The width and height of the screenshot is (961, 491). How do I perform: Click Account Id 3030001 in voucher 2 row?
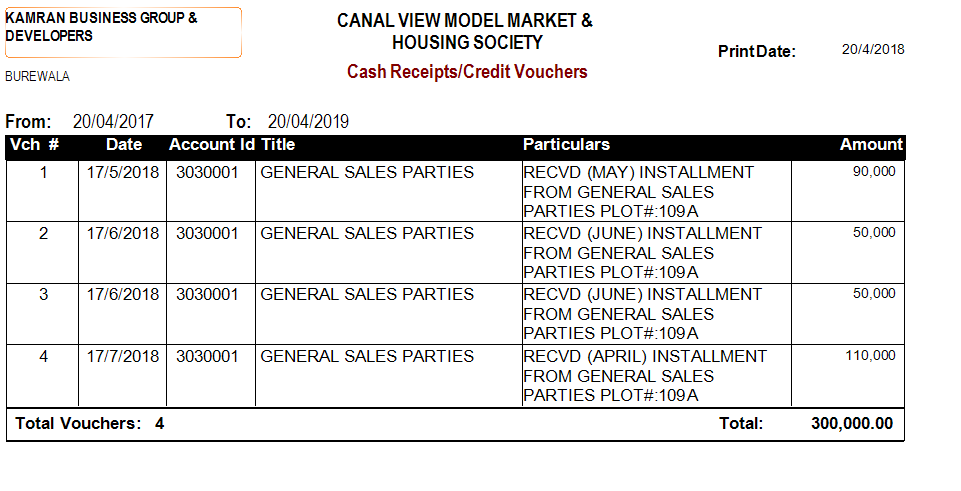208,234
